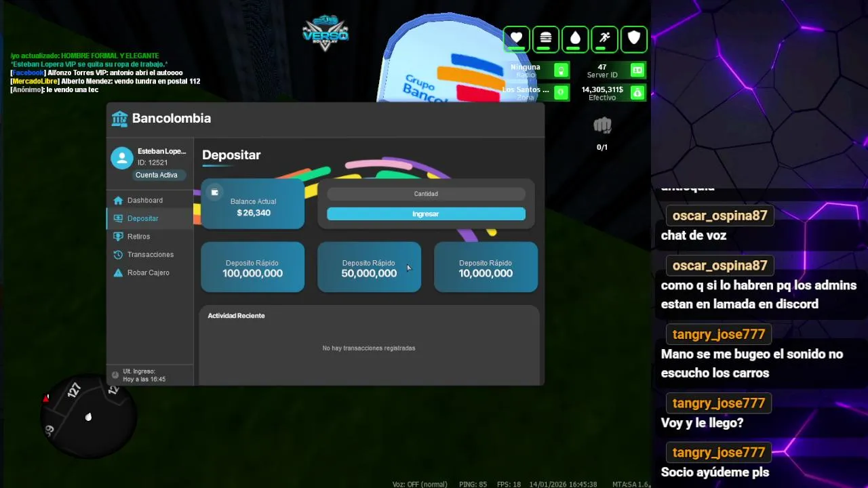Click the Bancolombia bank building icon
The image size is (868, 488).
[x=119, y=119]
